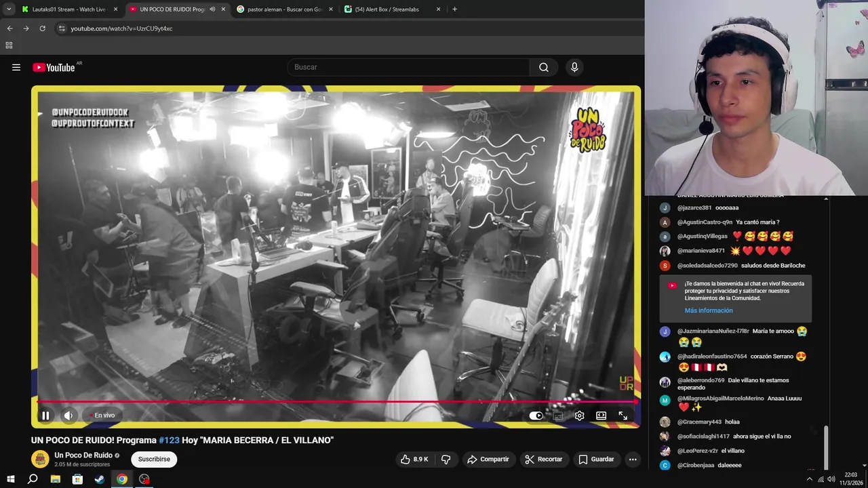Open Un Poco De Ruido channel name link
Image resolution: width=868 pixels, height=488 pixels.
pyautogui.click(x=83, y=455)
